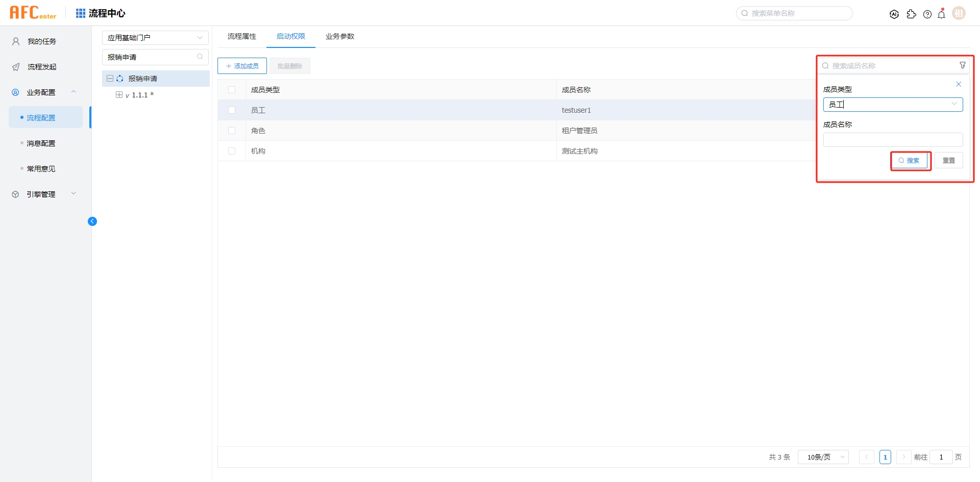Screen dimensions: 980x482
Task: Click the help question mark icon
Action: point(927,14)
